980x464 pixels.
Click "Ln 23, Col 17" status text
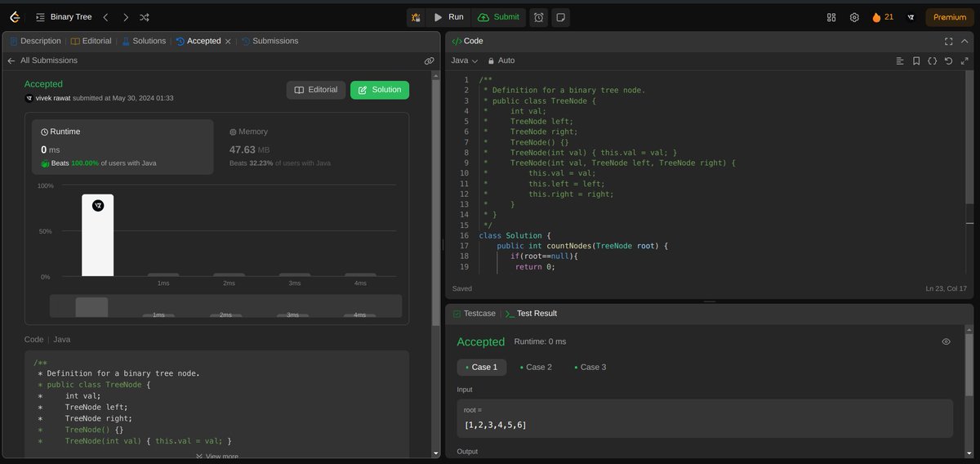947,288
